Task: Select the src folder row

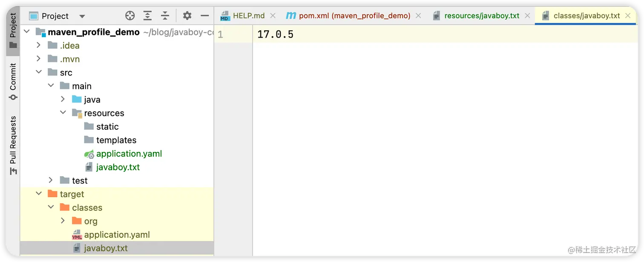Action: (117, 73)
